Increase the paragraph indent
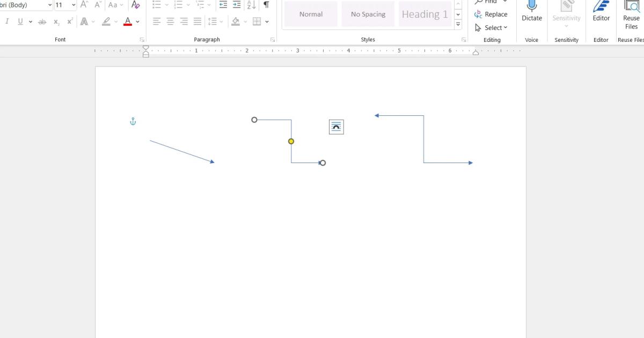 237,5
